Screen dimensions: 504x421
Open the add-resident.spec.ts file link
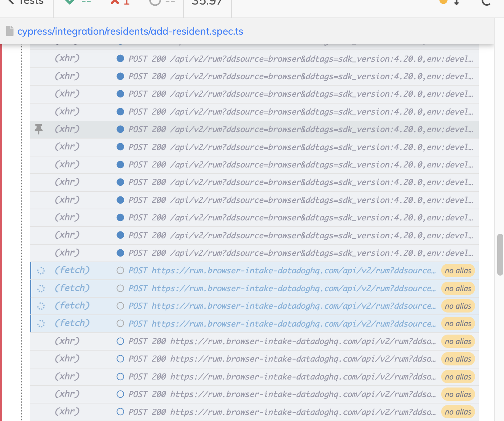[130, 31]
